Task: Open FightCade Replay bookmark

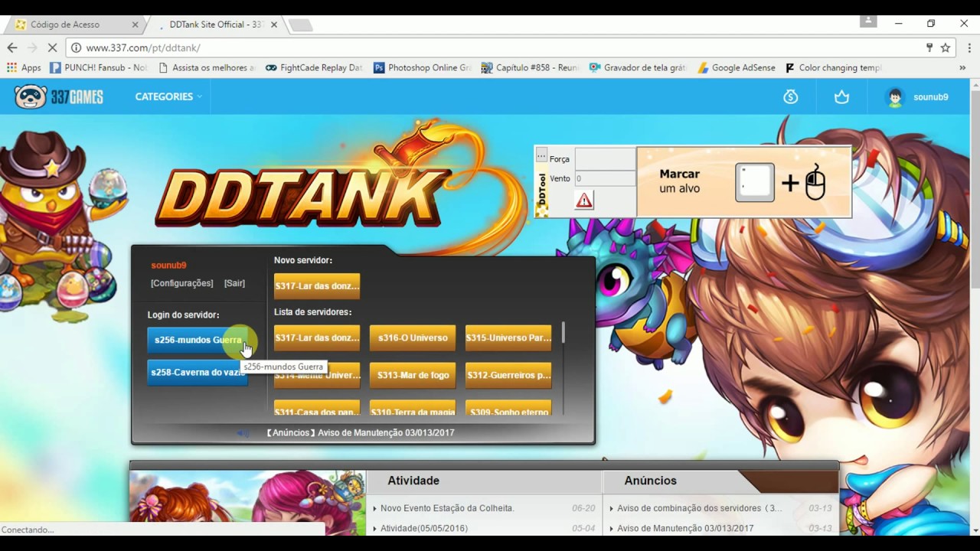Action: pyautogui.click(x=314, y=67)
